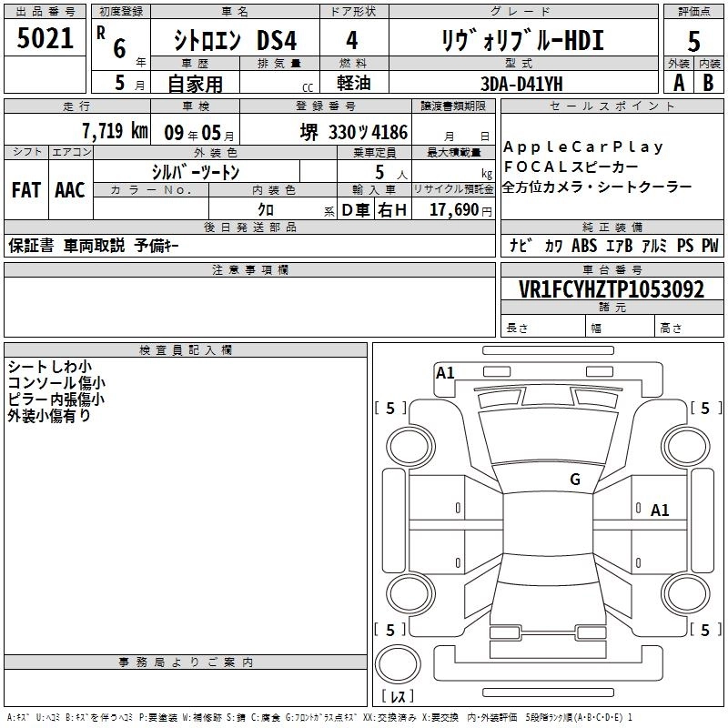Click vehicle history 自家用
Image resolution: width=728 pixels, height=728 pixels.
(x=195, y=84)
